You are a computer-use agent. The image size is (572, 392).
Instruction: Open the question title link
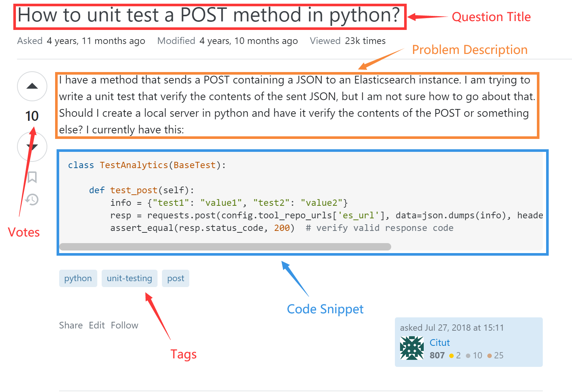tap(209, 16)
